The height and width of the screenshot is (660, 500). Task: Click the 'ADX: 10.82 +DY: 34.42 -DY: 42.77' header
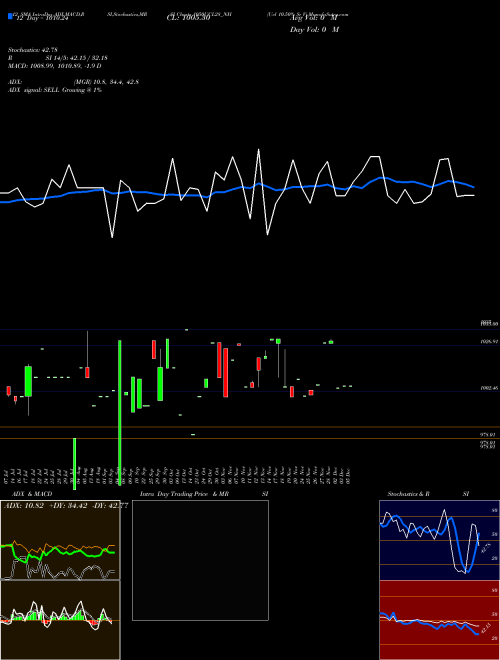click(x=66, y=506)
